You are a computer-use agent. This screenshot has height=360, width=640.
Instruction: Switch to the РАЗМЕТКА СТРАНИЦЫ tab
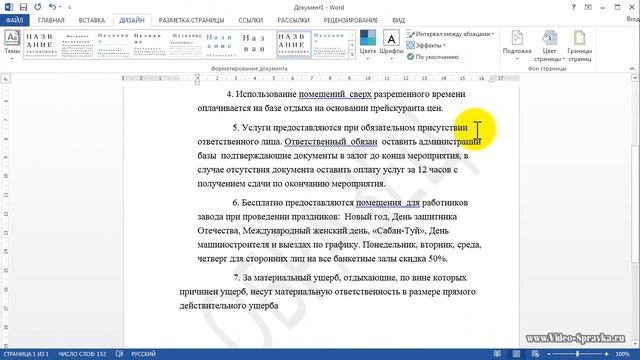[191, 20]
